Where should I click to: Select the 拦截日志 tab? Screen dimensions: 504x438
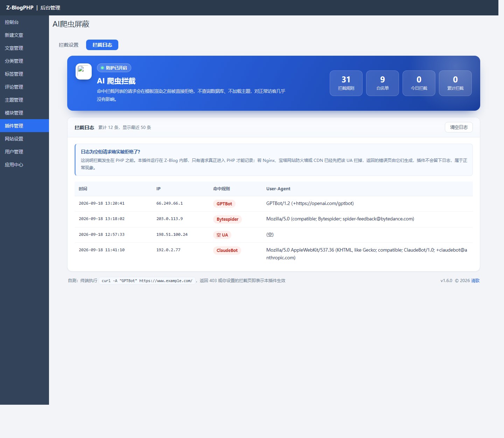point(102,45)
